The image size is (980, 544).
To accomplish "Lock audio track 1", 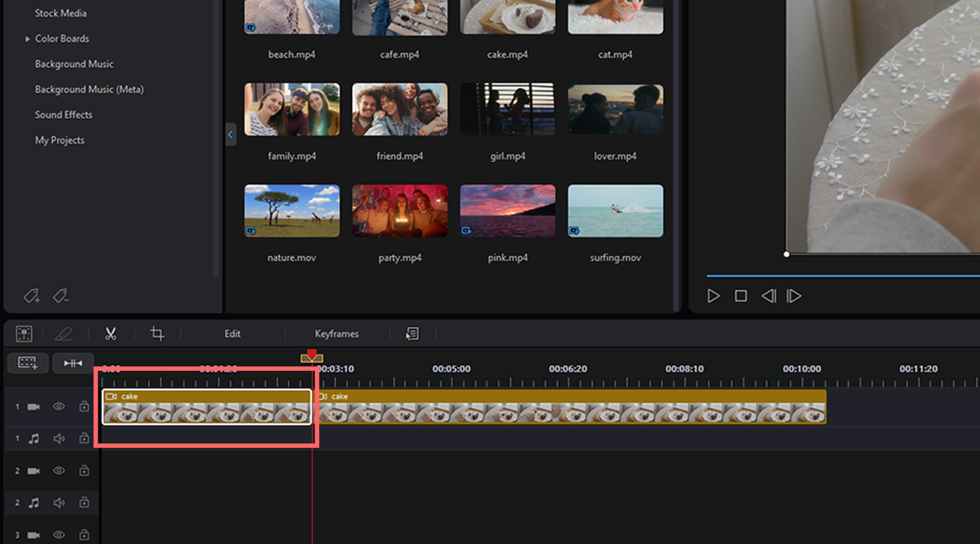I will (84, 438).
